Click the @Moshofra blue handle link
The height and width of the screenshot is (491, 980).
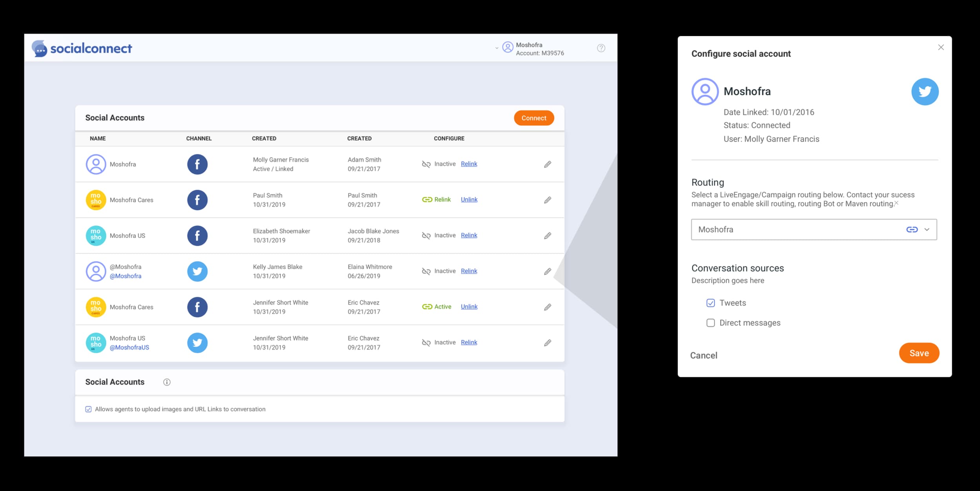pyautogui.click(x=125, y=276)
